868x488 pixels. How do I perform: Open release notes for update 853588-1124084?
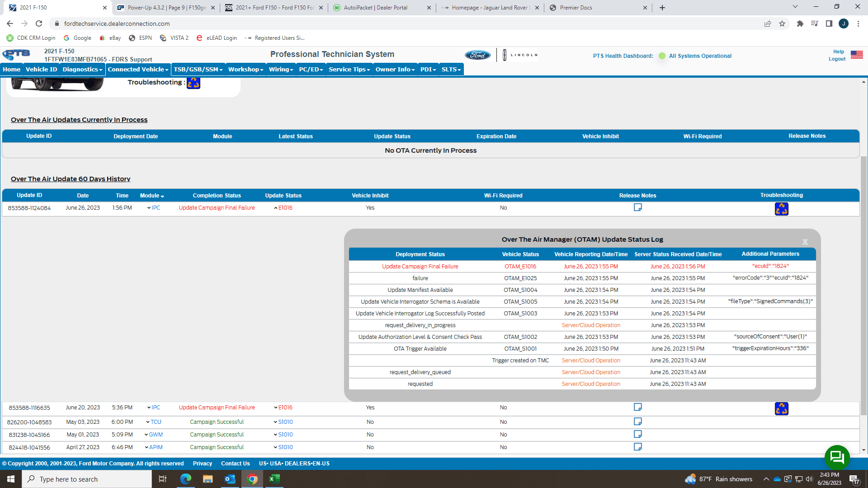(x=637, y=207)
